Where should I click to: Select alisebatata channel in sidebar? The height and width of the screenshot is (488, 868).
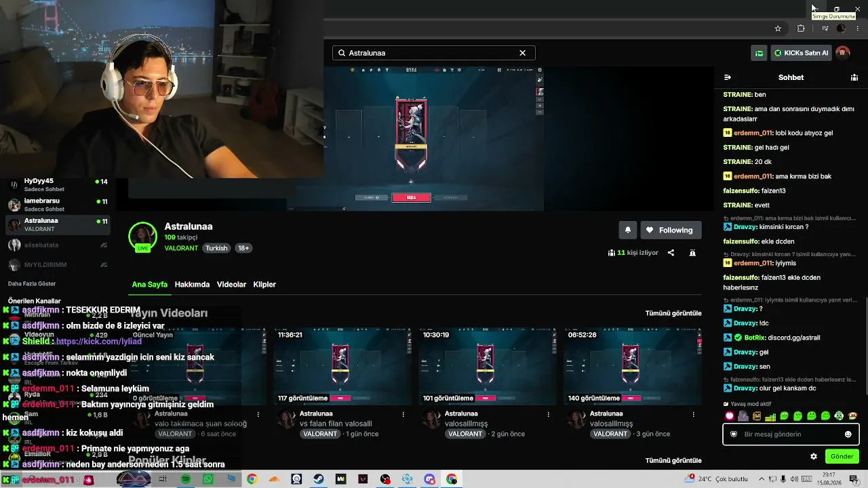58,245
